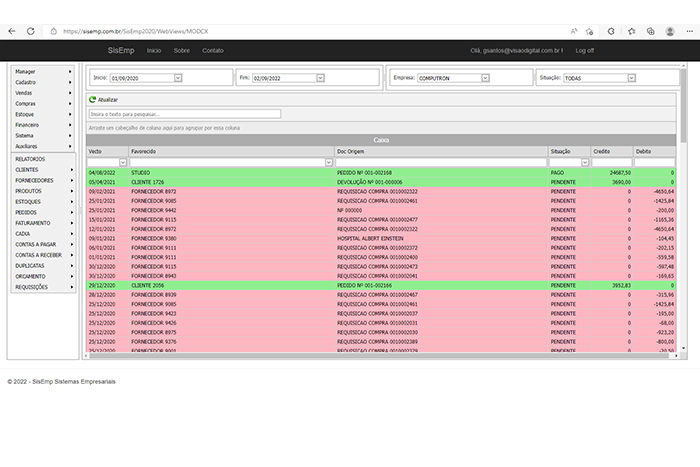Open the Contato link in the navbar

[213, 50]
